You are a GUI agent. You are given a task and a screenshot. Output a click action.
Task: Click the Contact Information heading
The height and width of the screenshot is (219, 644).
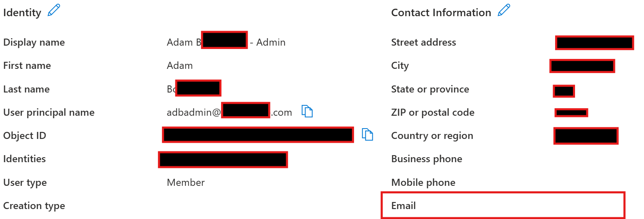click(441, 13)
